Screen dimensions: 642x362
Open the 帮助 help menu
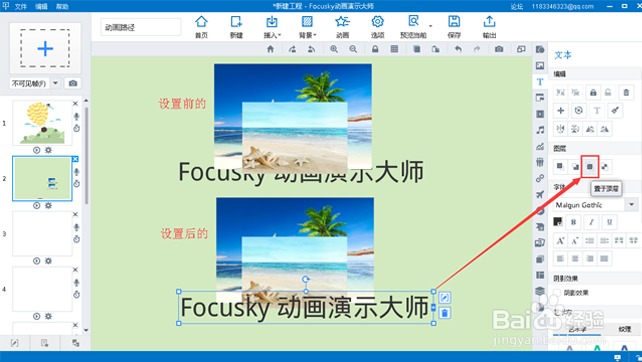(x=62, y=7)
